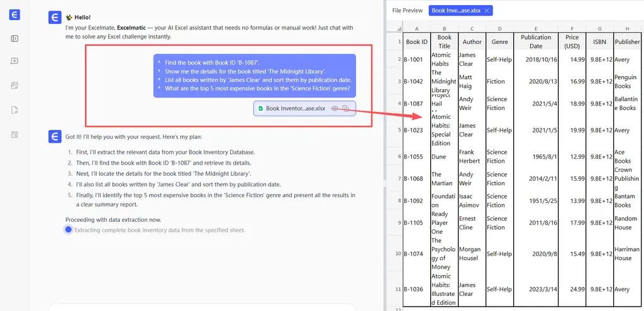Close the Book Inventory file preview tab
Screen dimensions: 644x311
pos(487,11)
